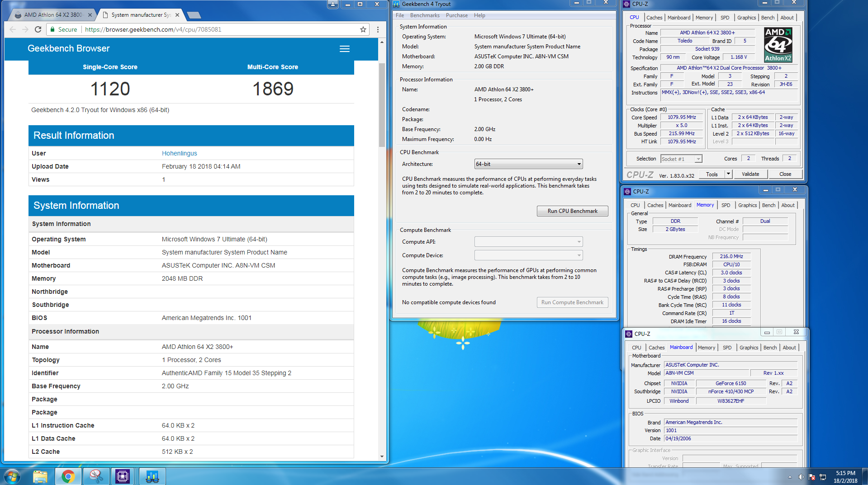
Task: Click the Geekbench 4 Tryout window icon
Action: (x=396, y=4)
